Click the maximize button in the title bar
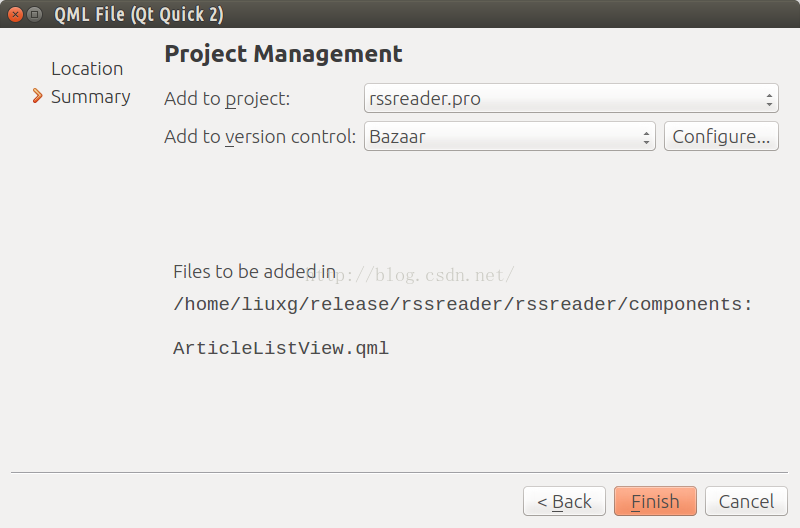Screen dimensions: 800x528 tap(35, 14)
